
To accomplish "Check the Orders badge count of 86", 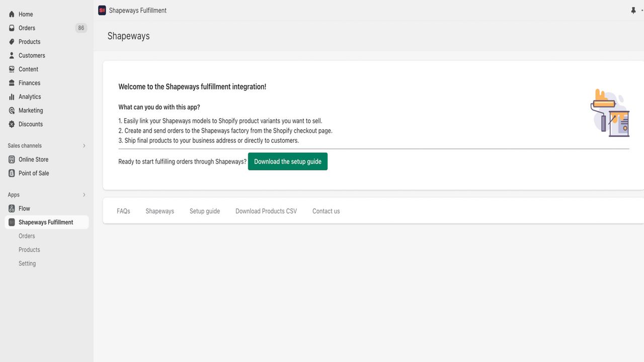I will (x=80, y=28).
